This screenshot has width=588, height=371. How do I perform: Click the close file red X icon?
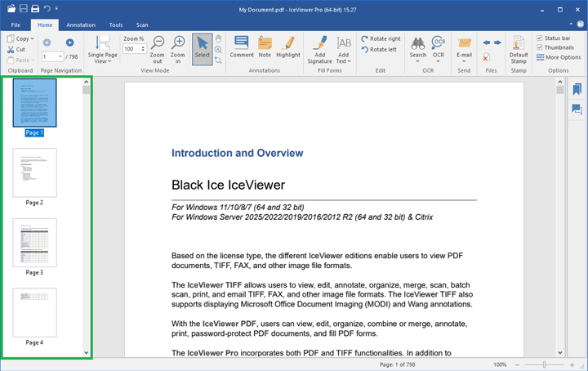coord(486,57)
